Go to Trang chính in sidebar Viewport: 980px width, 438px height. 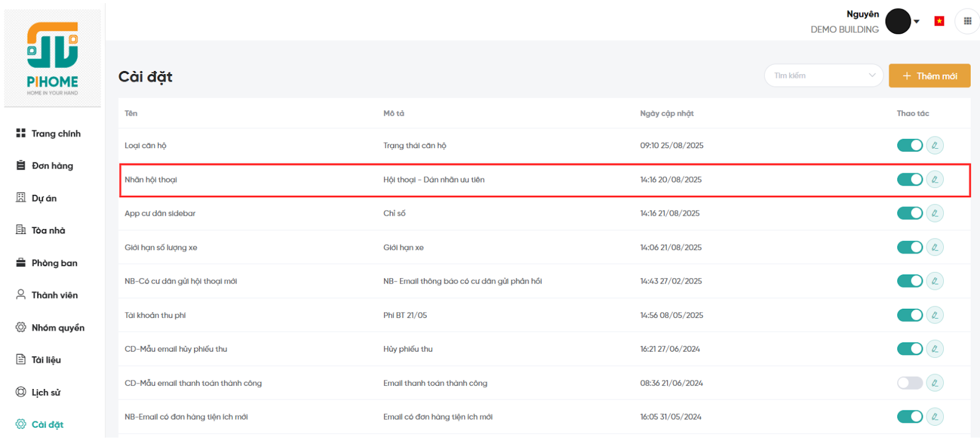[56, 134]
